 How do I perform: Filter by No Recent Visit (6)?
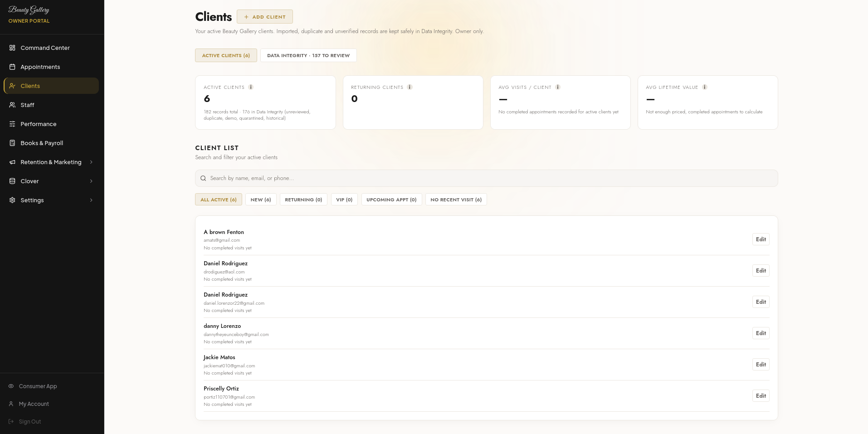coord(456,200)
